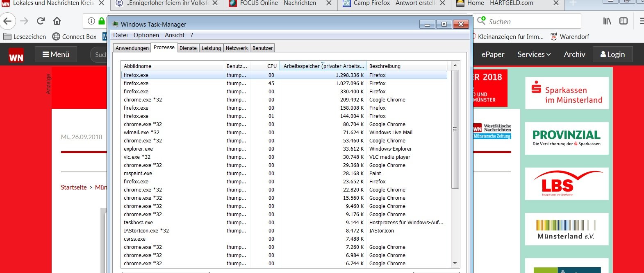Click the scrollbar down arrow in process list

pos(455,263)
